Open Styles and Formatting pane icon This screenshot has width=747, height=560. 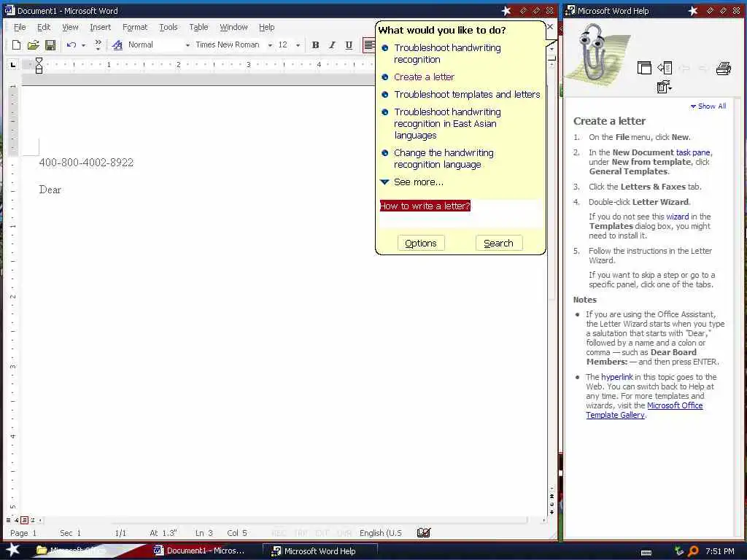[117, 45]
